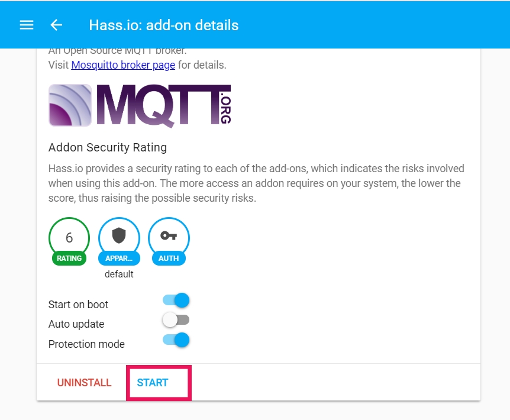This screenshot has height=420, width=510.
Task: Click the Auth key icon
Action: 169,236
